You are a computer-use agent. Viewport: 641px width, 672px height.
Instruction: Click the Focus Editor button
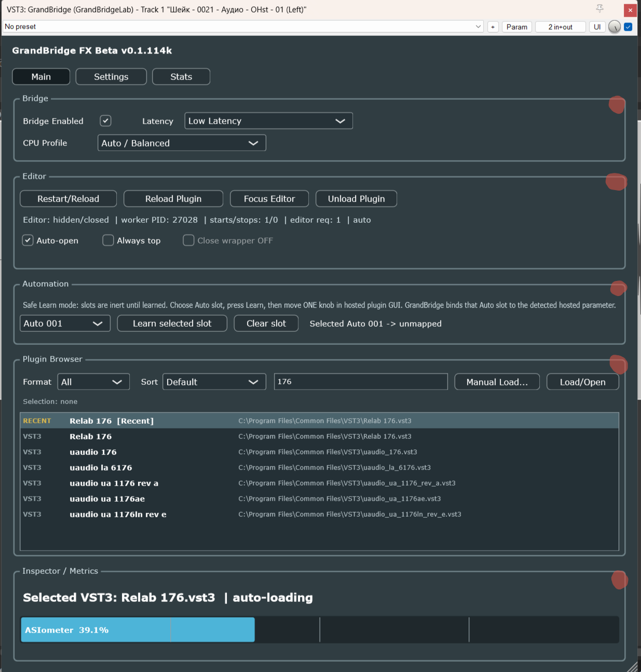[269, 199]
